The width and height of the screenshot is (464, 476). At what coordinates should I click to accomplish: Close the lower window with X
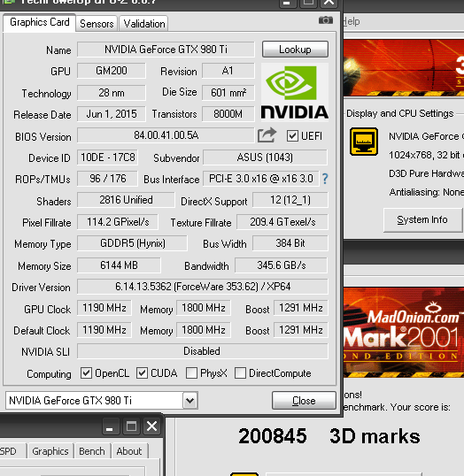(x=151, y=426)
